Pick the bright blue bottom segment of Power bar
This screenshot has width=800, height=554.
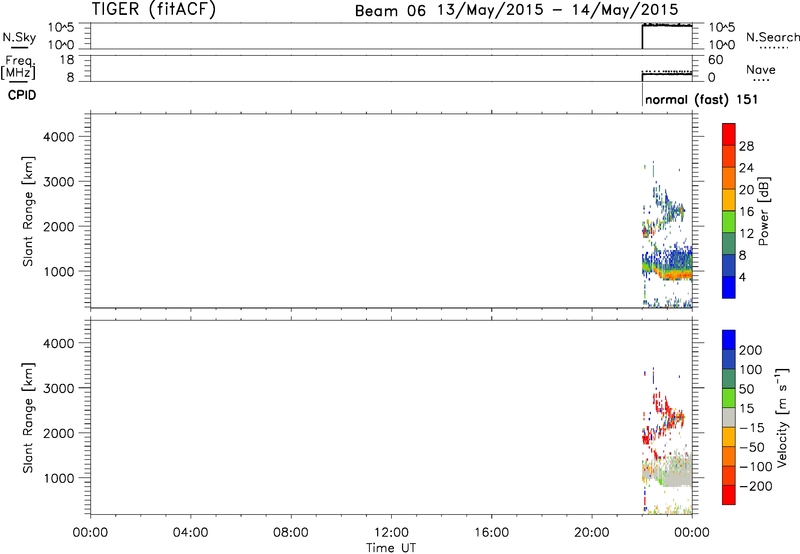(x=729, y=287)
